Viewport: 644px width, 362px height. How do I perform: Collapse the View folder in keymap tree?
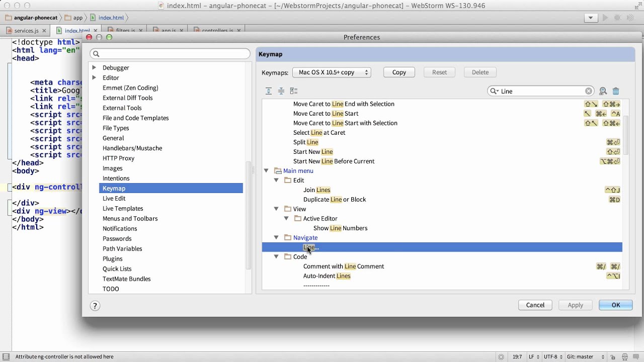point(276,209)
